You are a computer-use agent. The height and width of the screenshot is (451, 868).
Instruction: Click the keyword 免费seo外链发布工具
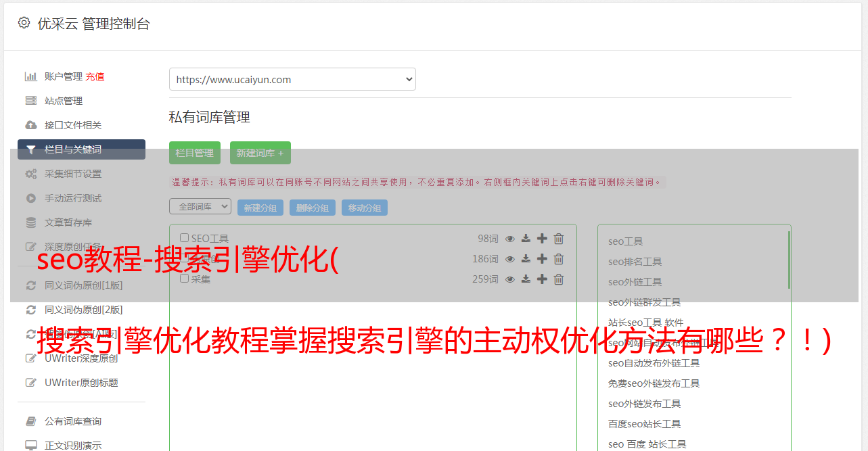[654, 383]
